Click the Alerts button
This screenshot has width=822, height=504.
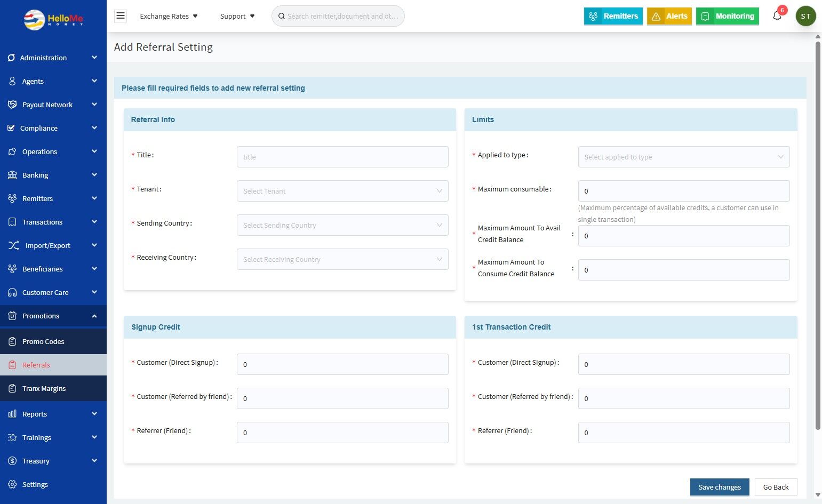(669, 16)
